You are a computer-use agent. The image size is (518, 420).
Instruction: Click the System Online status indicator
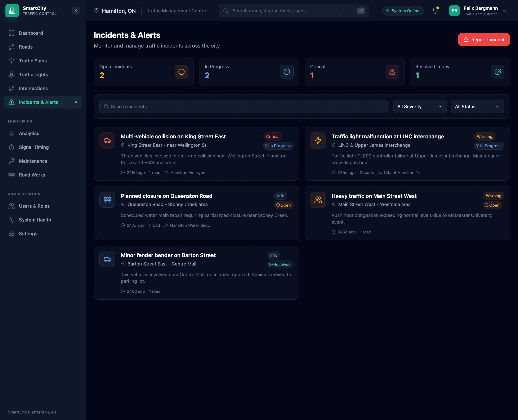click(403, 11)
